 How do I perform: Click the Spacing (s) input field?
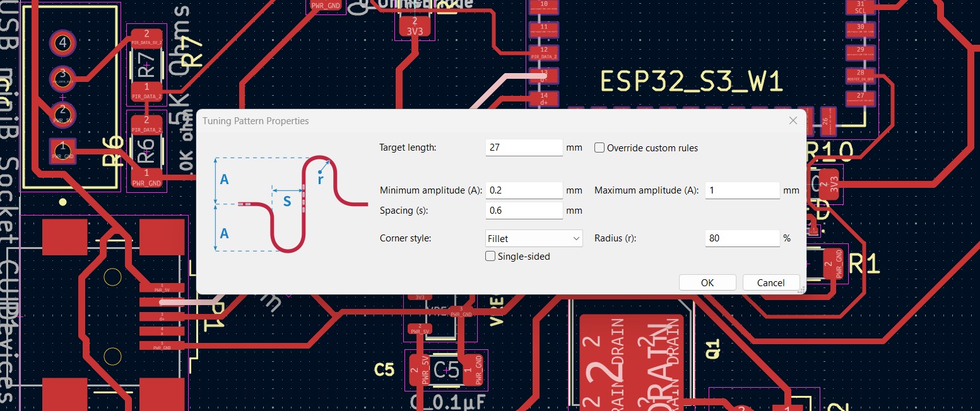click(524, 211)
